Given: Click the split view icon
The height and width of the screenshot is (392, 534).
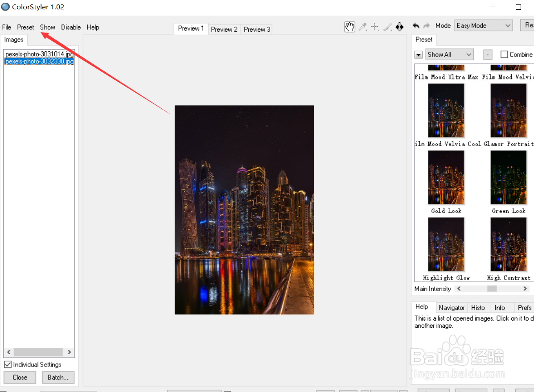Looking at the screenshot, I should pyautogui.click(x=399, y=27).
